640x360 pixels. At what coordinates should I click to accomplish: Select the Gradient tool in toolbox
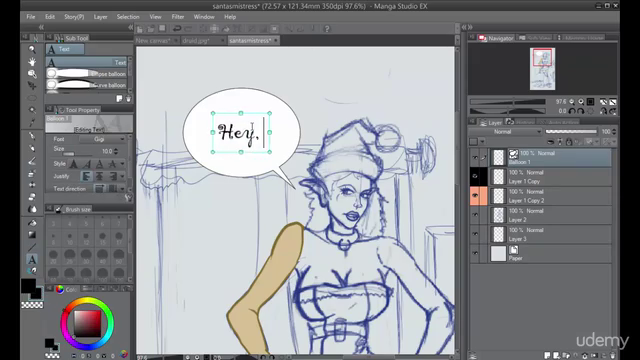32,235
